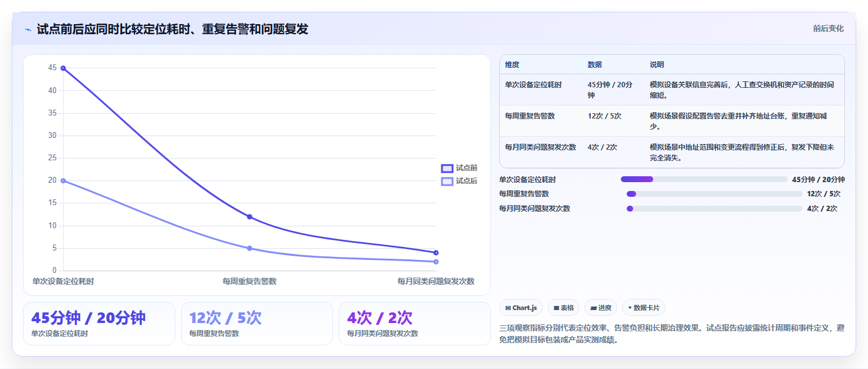
Task: Click the footer paragraph starting with 三项观察指标
Action: coord(672,334)
